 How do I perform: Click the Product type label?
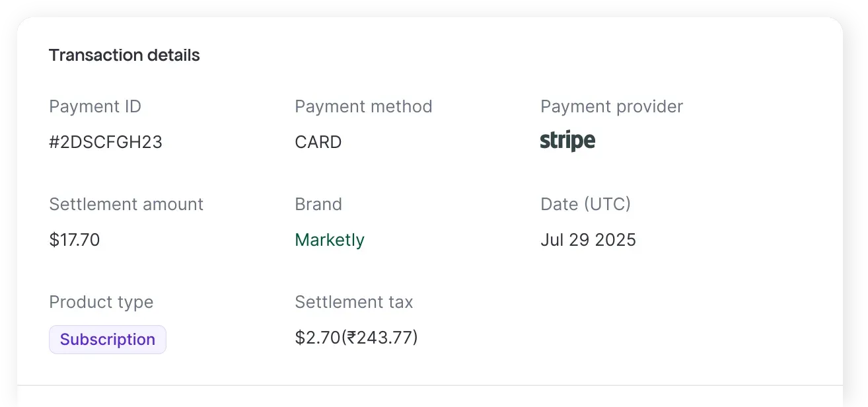point(101,302)
